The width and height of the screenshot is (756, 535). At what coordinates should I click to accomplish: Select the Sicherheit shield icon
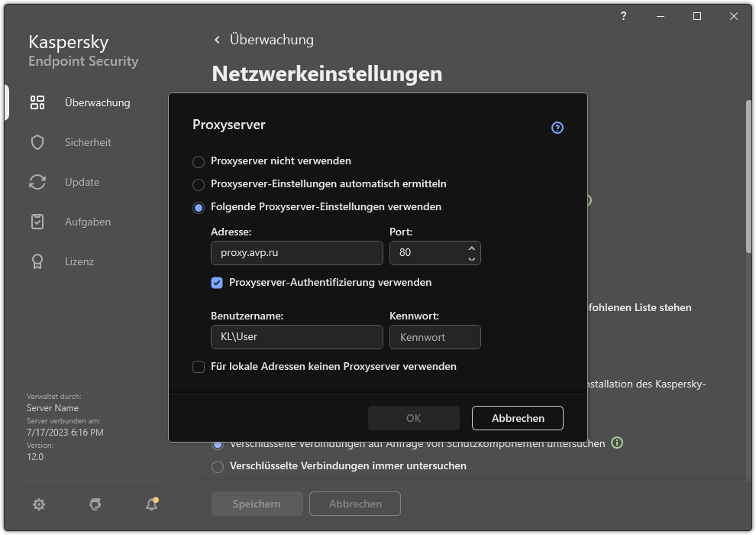coord(37,141)
